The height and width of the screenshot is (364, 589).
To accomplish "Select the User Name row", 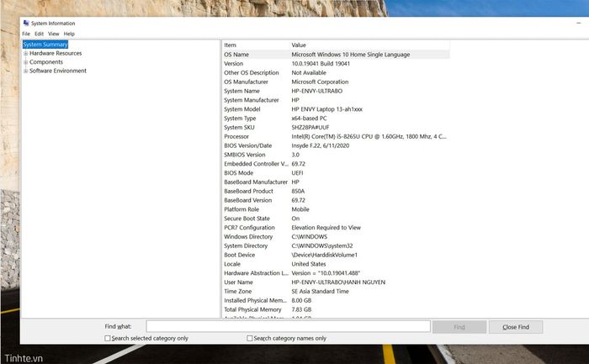I will point(336,282).
